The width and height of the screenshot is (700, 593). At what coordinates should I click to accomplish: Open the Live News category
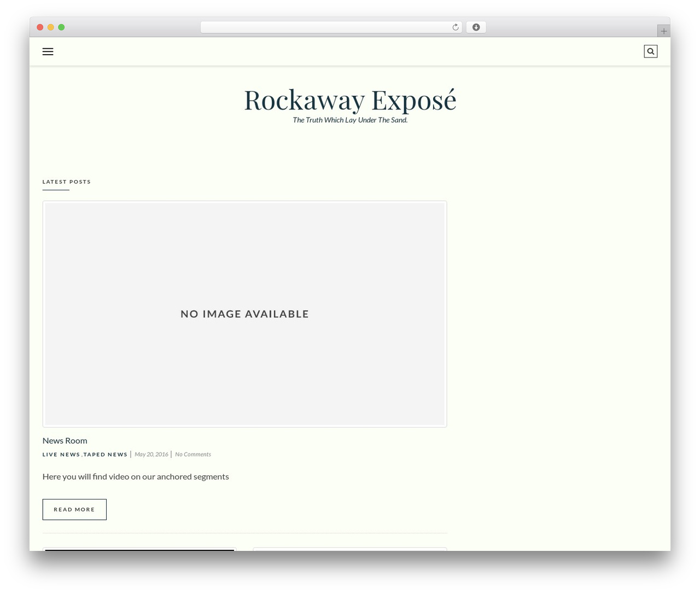pos(61,455)
